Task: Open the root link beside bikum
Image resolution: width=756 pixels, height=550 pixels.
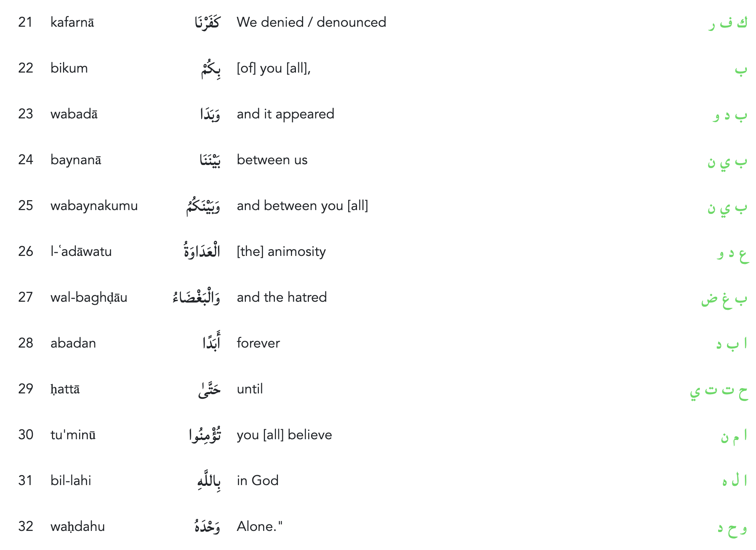Action: click(741, 69)
